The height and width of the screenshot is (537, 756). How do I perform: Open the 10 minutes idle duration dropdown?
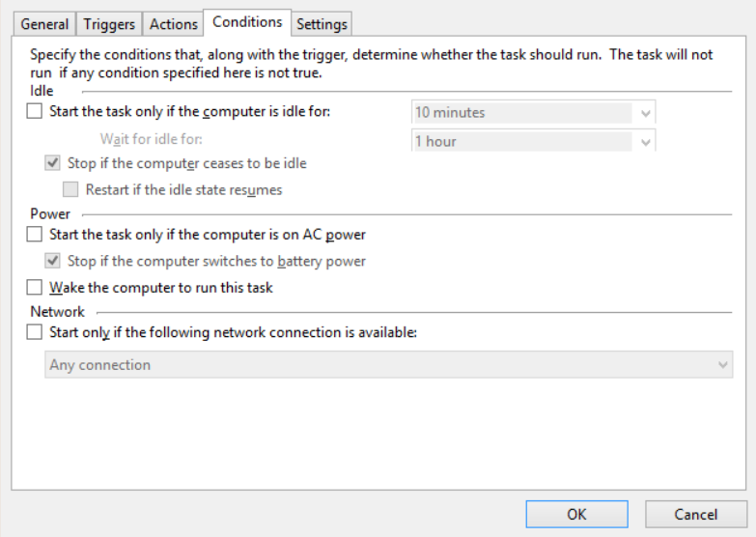(533, 113)
